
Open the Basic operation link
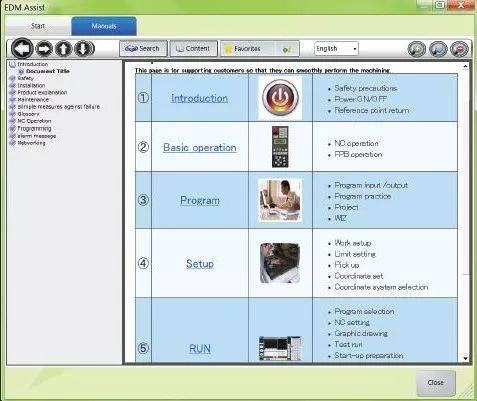[x=200, y=147]
